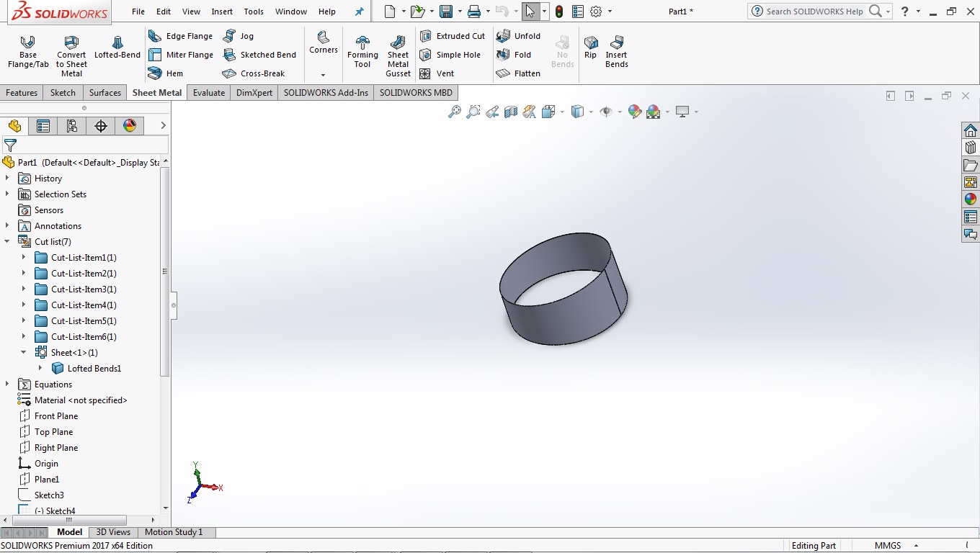Click the Sheet Metal Gusset tool
Viewport: 980px width, 553px height.
[x=398, y=56]
